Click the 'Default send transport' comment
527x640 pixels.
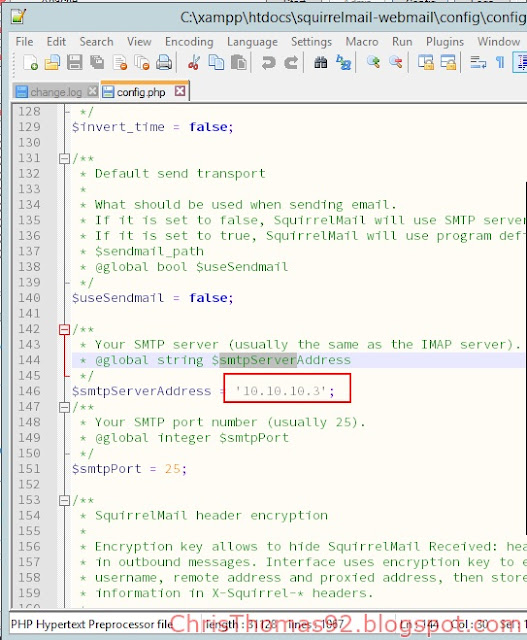click(x=180, y=173)
